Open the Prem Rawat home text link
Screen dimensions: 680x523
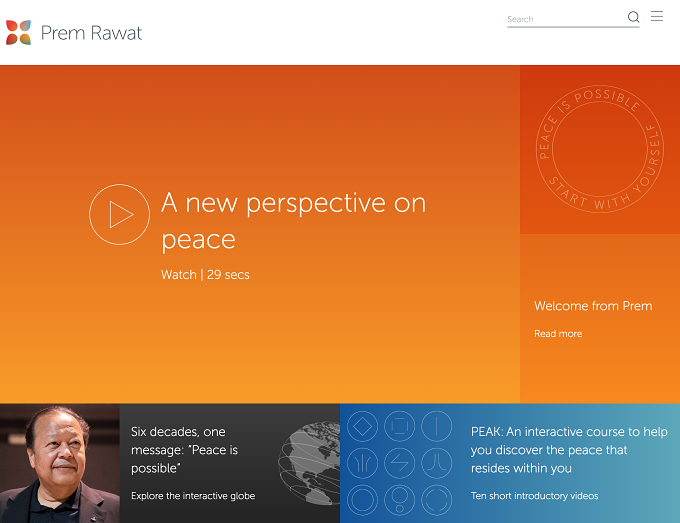click(x=92, y=33)
